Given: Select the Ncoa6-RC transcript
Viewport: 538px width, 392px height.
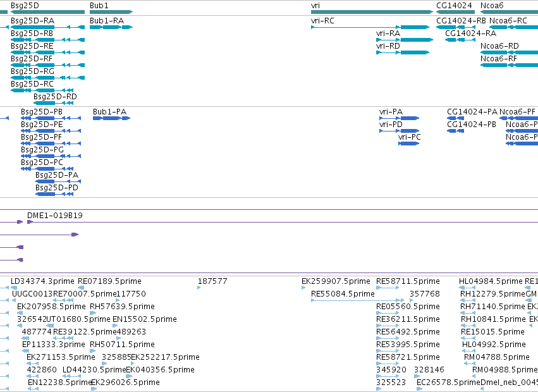Looking at the screenshot, I should point(513,27).
